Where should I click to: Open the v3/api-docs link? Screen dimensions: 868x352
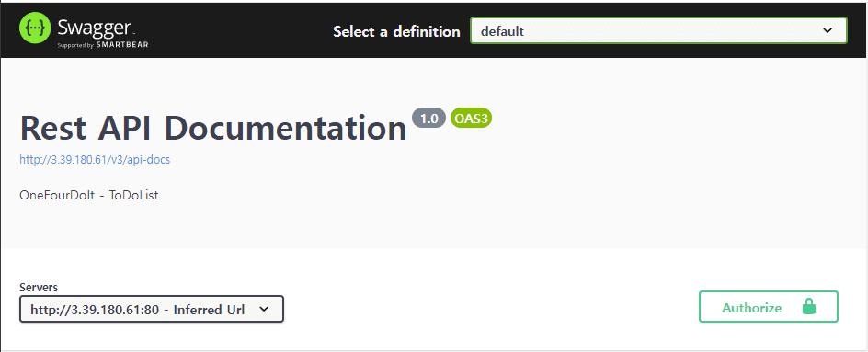(x=95, y=160)
